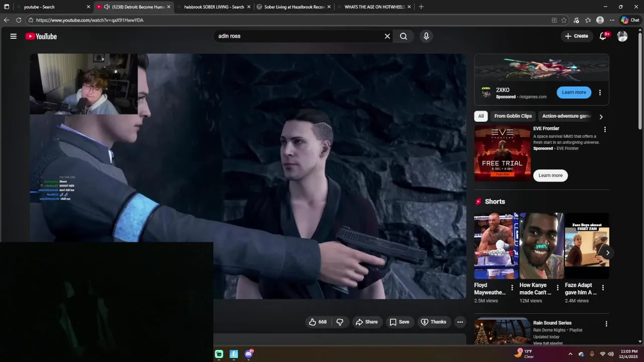Open a new browser tab
Viewport: 644px width, 362px height.
click(x=421, y=7)
